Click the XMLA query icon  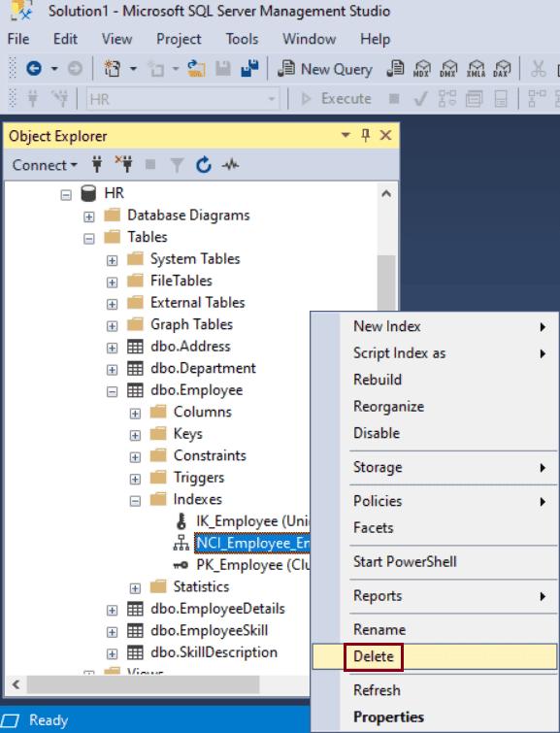476,69
